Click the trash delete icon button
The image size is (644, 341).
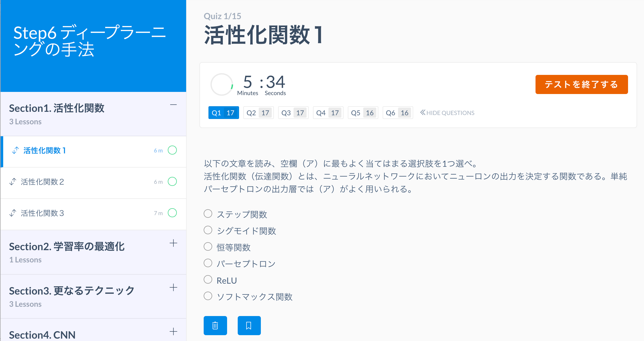click(215, 325)
